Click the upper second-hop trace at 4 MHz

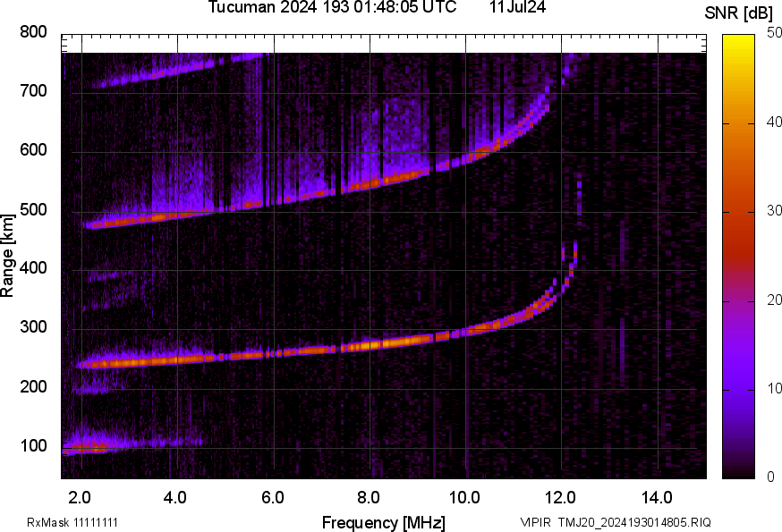(x=177, y=215)
